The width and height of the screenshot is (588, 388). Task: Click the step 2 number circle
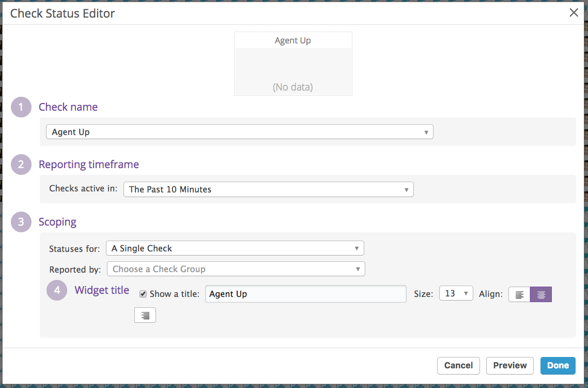[x=21, y=165]
